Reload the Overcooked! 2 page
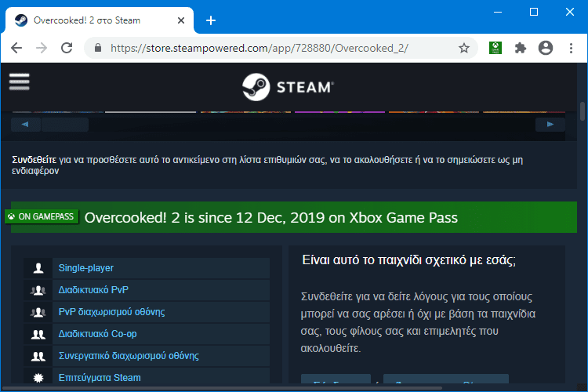This screenshot has width=588, height=392. pos(67,48)
